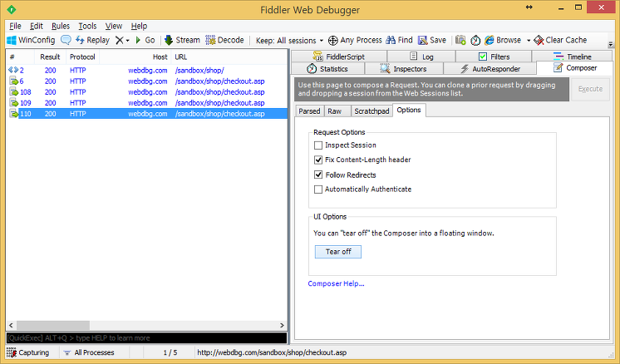Click the Capturing status bar indicator
The width and height of the screenshot is (620, 364).
[28, 352]
